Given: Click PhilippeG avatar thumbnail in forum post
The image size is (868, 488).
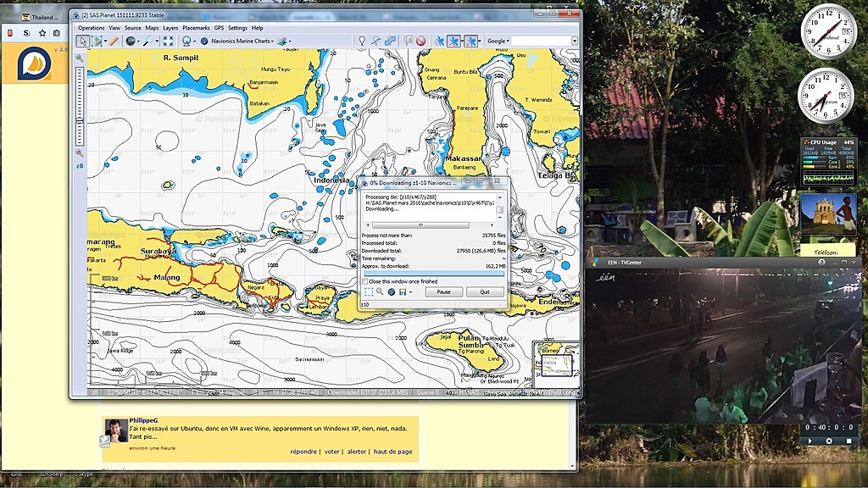Looking at the screenshot, I should (x=115, y=431).
